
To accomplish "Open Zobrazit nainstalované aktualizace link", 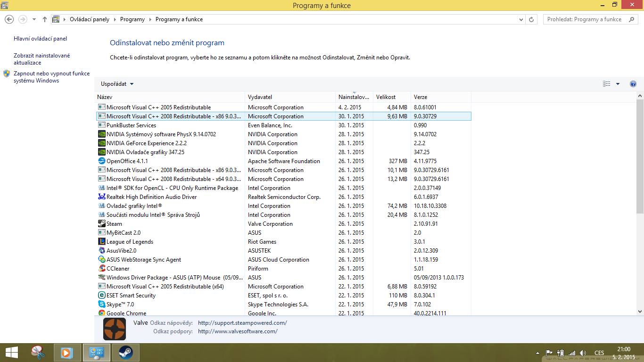I will pos(42,59).
